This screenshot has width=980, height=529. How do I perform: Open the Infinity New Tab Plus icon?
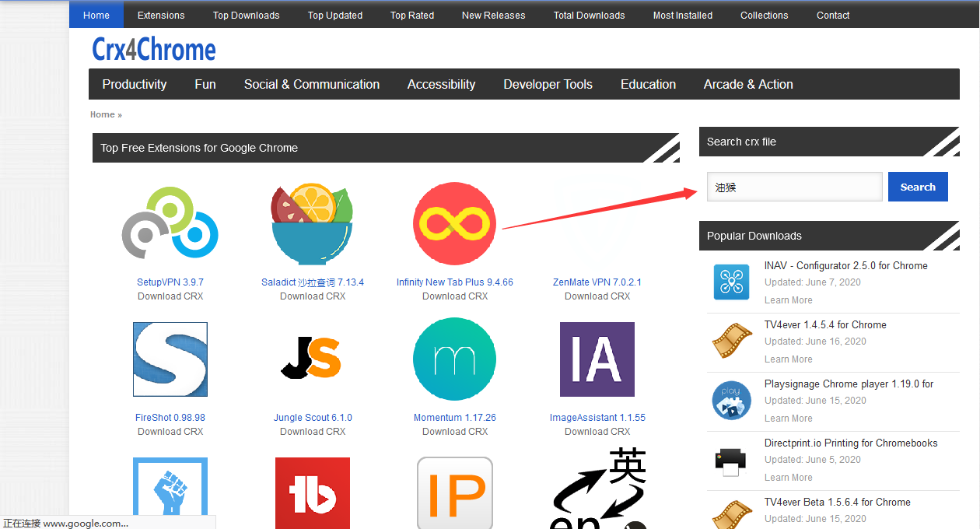click(454, 224)
